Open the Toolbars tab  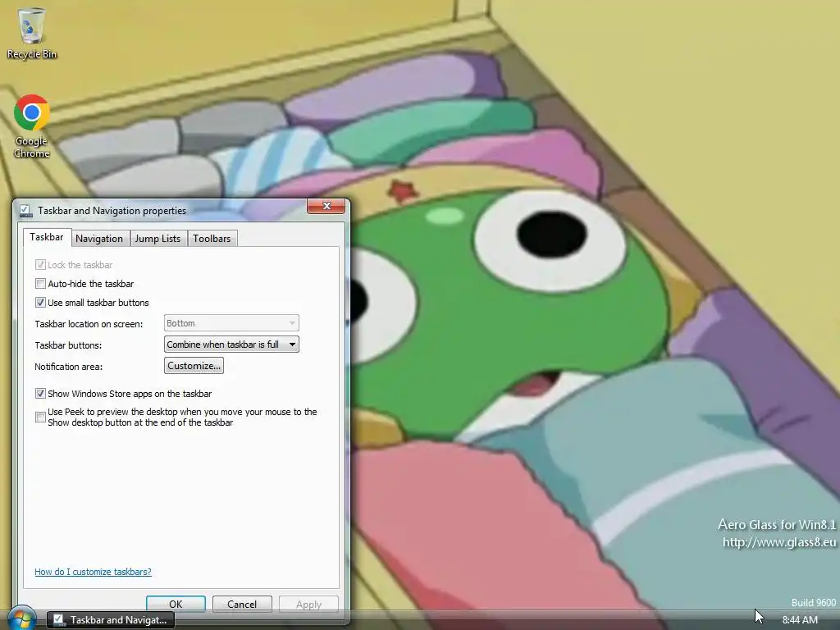point(212,239)
